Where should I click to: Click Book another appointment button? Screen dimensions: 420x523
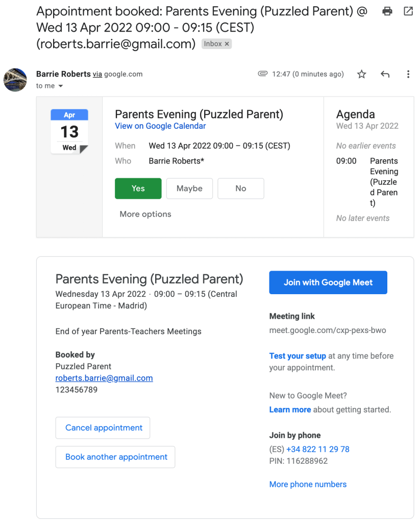click(x=115, y=457)
